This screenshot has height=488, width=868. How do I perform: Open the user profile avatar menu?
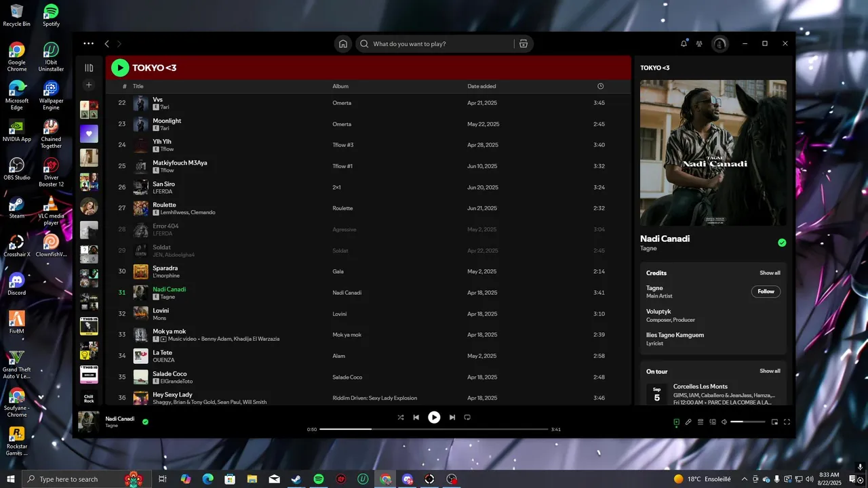(719, 44)
